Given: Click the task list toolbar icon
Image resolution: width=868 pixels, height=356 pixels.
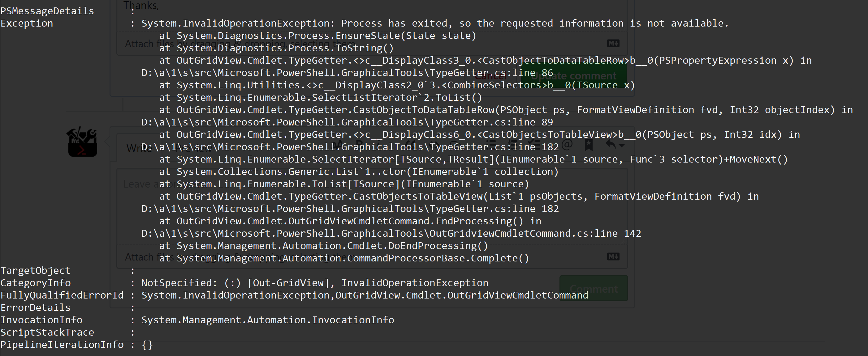Looking at the screenshot, I should [534, 145].
